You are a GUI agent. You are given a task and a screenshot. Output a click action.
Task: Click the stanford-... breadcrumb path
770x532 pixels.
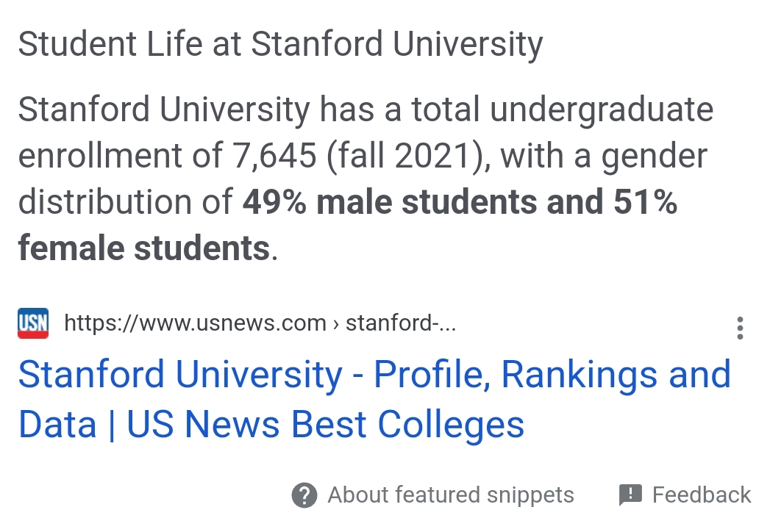pos(401,323)
